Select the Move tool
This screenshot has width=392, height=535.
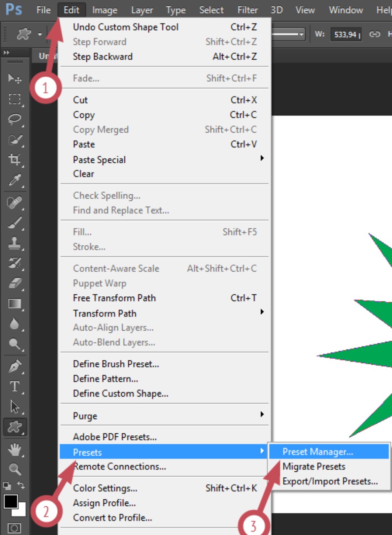click(x=15, y=79)
